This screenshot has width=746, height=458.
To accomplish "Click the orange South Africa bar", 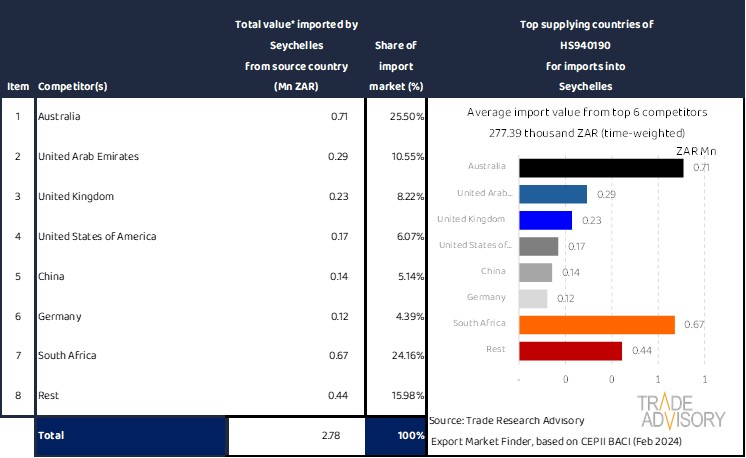I will [597, 324].
